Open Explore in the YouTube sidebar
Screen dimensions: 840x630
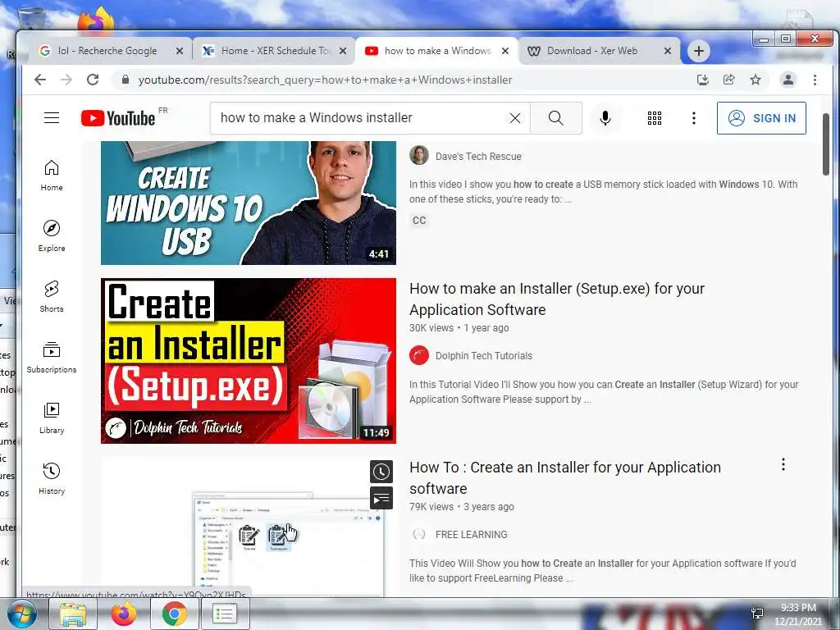click(x=52, y=236)
